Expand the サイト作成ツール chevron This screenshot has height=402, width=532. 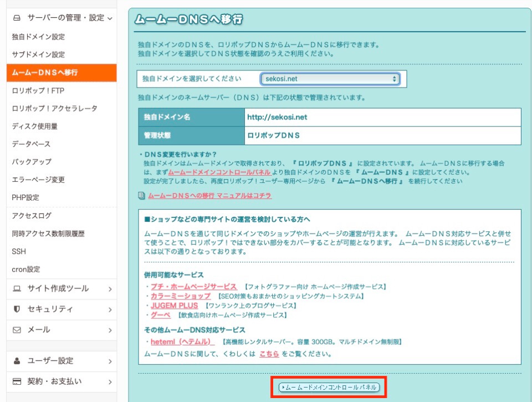pyautogui.click(x=110, y=289)
